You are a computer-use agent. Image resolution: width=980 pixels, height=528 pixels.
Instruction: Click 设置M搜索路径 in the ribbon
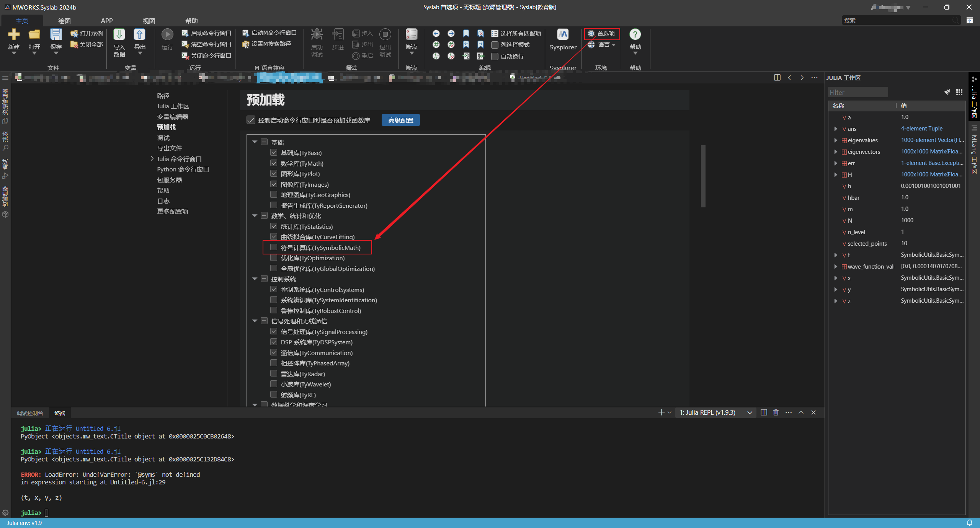(x=267, y=44)
